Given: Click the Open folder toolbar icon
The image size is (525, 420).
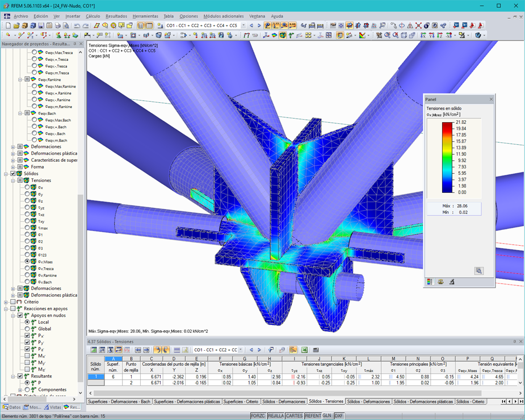Looking at the screenshot, I should (17, 25).
